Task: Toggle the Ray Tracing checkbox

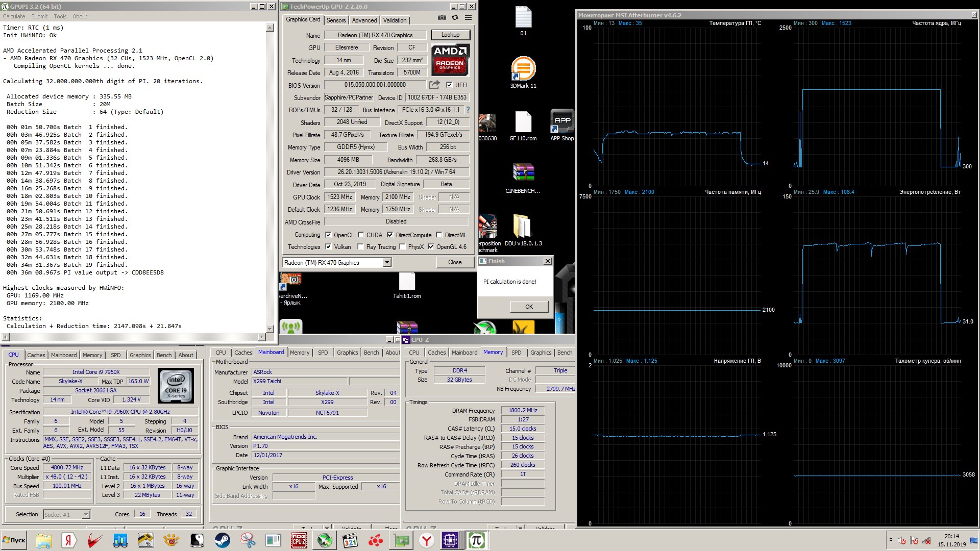Action: (x=361, y=247)
